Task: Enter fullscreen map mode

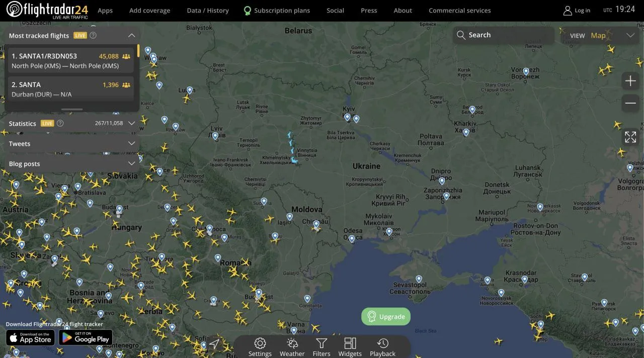Action: (630, 137)
